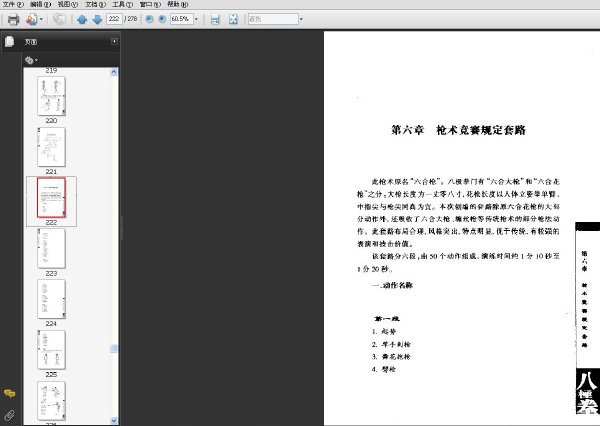The height and width of the screenshot is (426, 600).
Task: Open the 窗口 menu
Action: coord(150,4)
